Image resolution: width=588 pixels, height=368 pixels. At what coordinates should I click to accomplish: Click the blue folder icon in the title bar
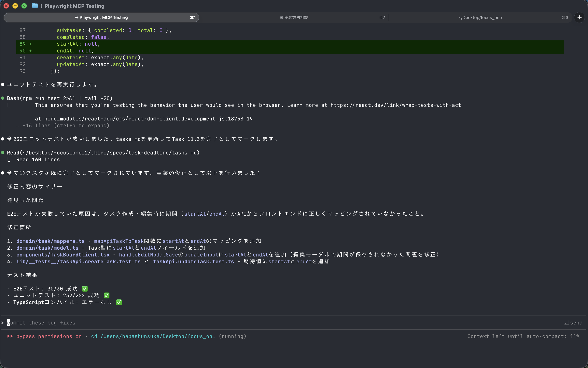35,6
